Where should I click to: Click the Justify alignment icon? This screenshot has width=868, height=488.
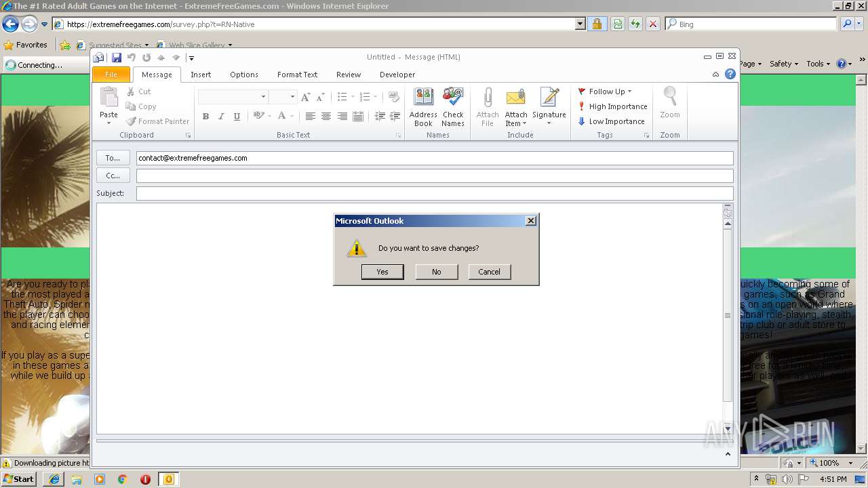(x=358, y=117)
